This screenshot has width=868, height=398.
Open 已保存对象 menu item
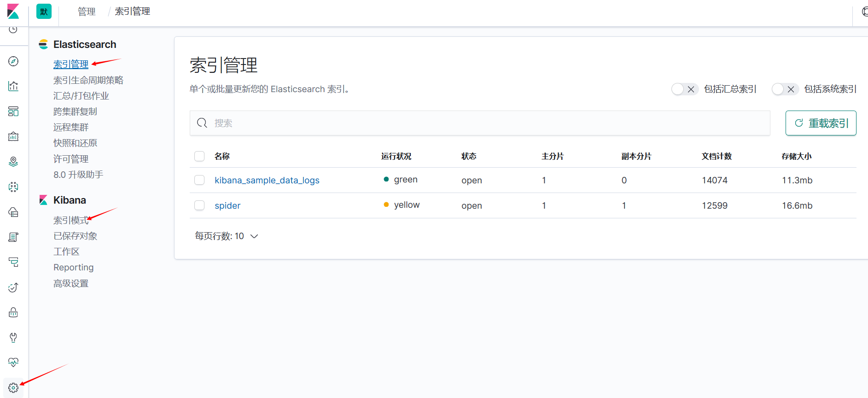pos(75,236)
